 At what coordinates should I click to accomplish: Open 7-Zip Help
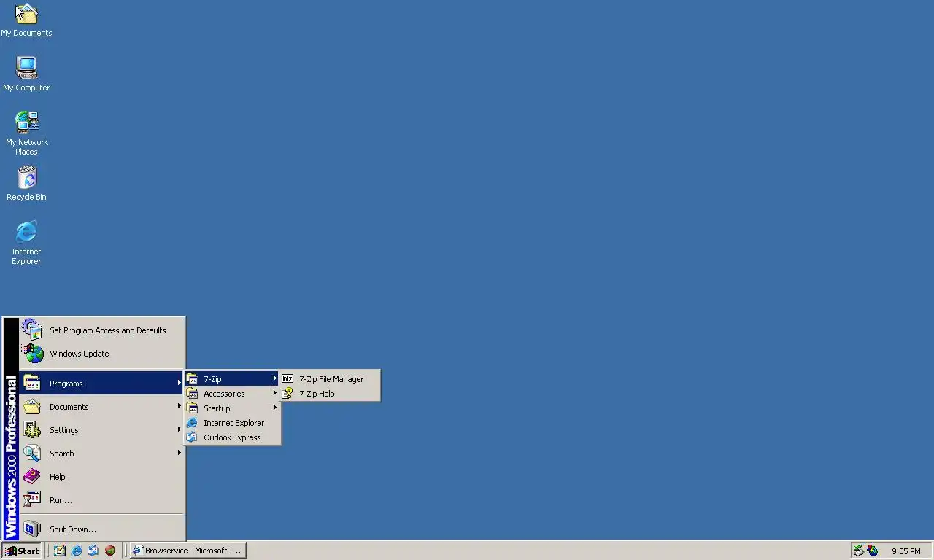[330, 394]
